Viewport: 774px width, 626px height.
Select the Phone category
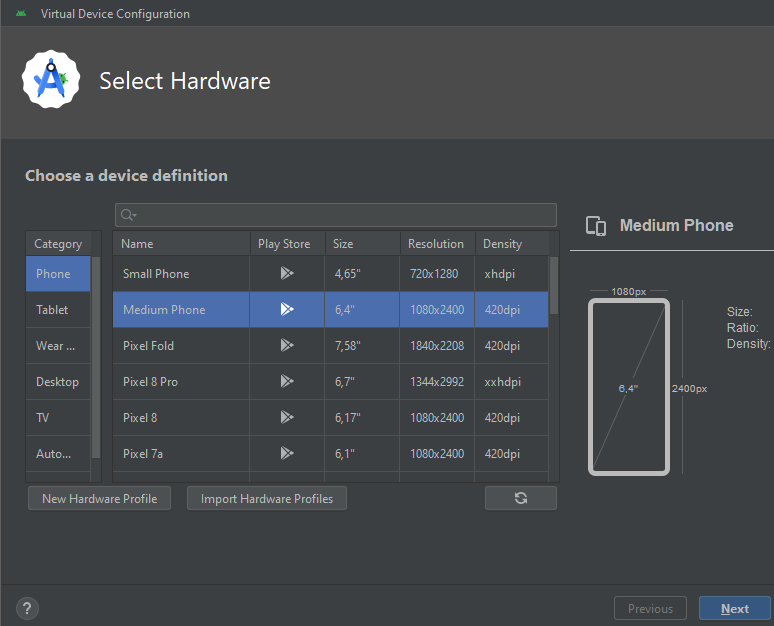pos(58,274)
